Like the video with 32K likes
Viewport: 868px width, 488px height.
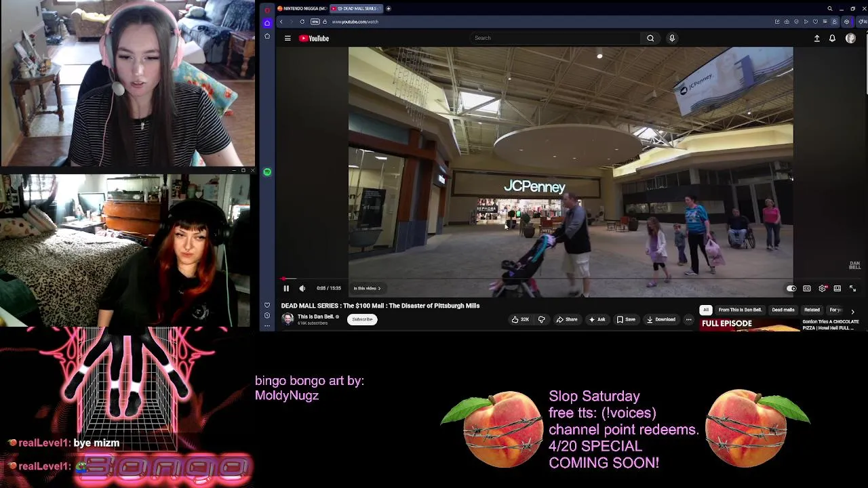[520, 319]
